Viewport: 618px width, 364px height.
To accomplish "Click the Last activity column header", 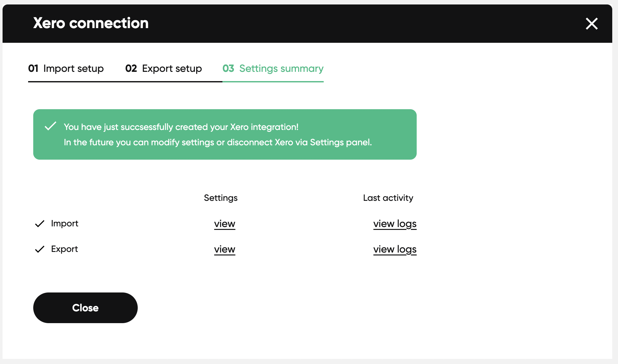I will [x=388, y=198].
